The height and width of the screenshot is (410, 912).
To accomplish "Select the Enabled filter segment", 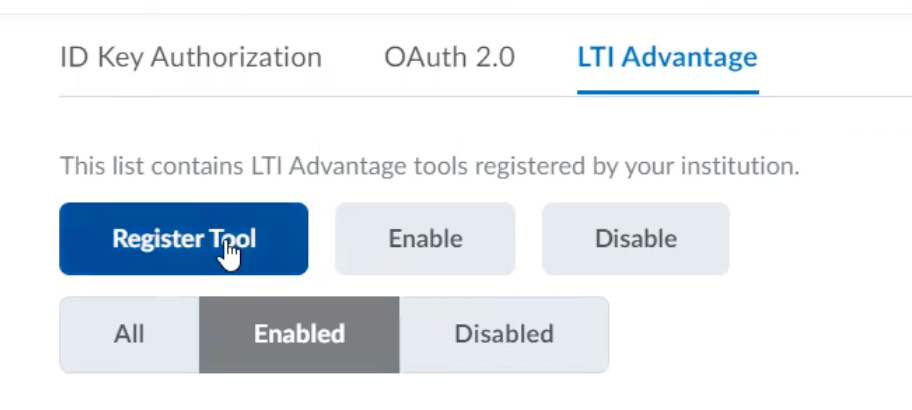I will [299, 334].
